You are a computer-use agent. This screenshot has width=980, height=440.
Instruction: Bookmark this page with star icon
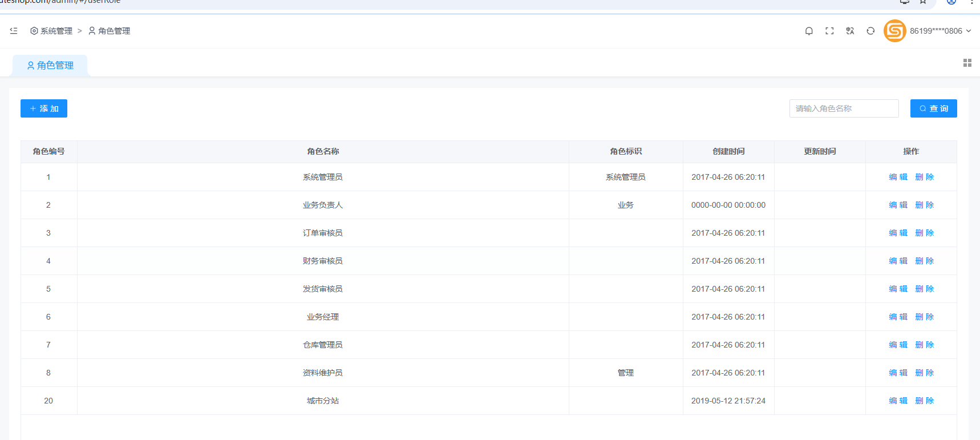click(923, 2)
